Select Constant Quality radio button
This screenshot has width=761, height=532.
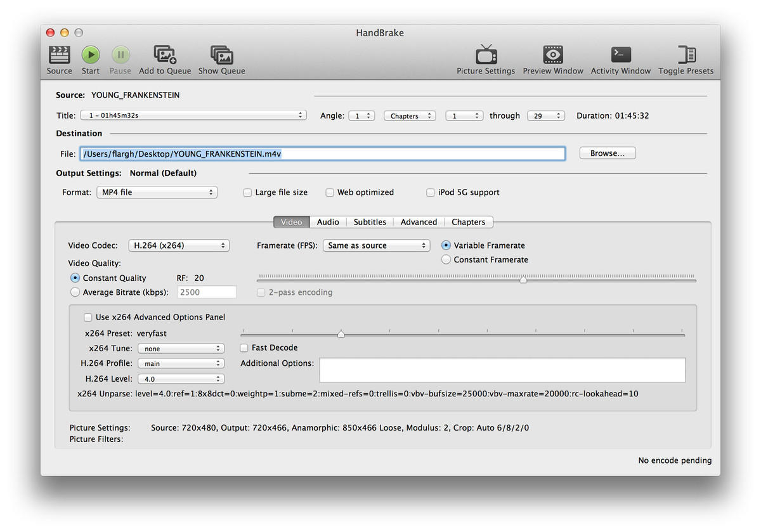tap(75, 278)
